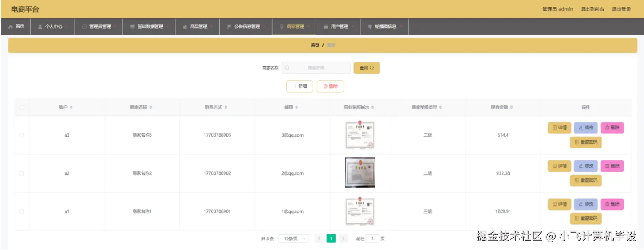644x250 pixels.
Task: Go to previous page arrow
Action: click(x=319, y=238)
